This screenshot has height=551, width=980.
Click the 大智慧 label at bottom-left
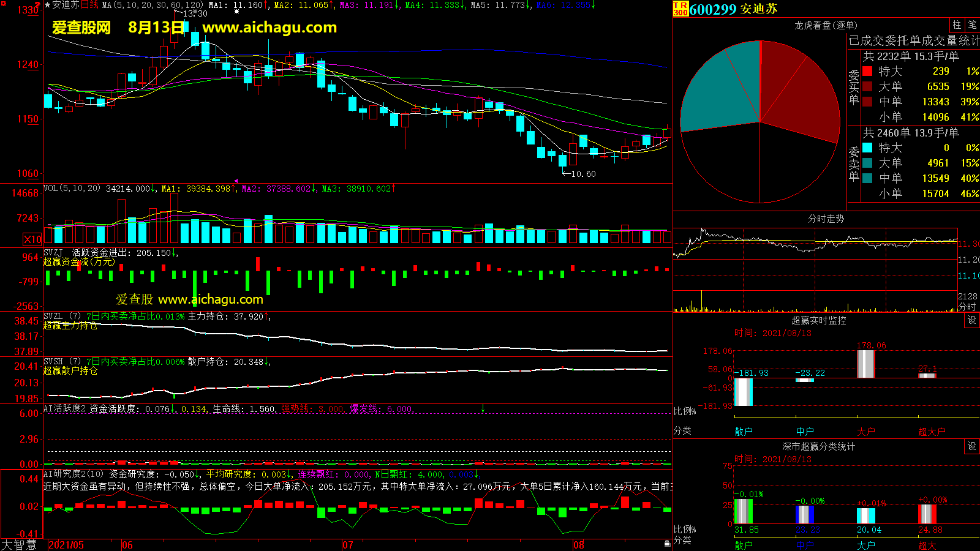[19, 545]
